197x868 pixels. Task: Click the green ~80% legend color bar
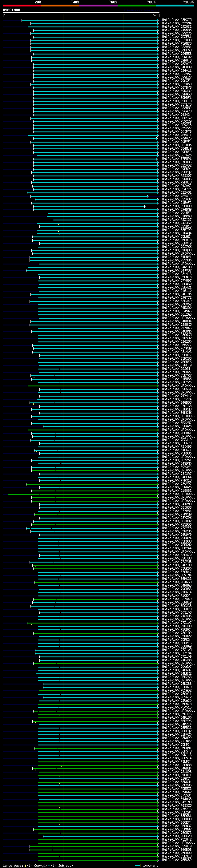(x=137, y=6)
